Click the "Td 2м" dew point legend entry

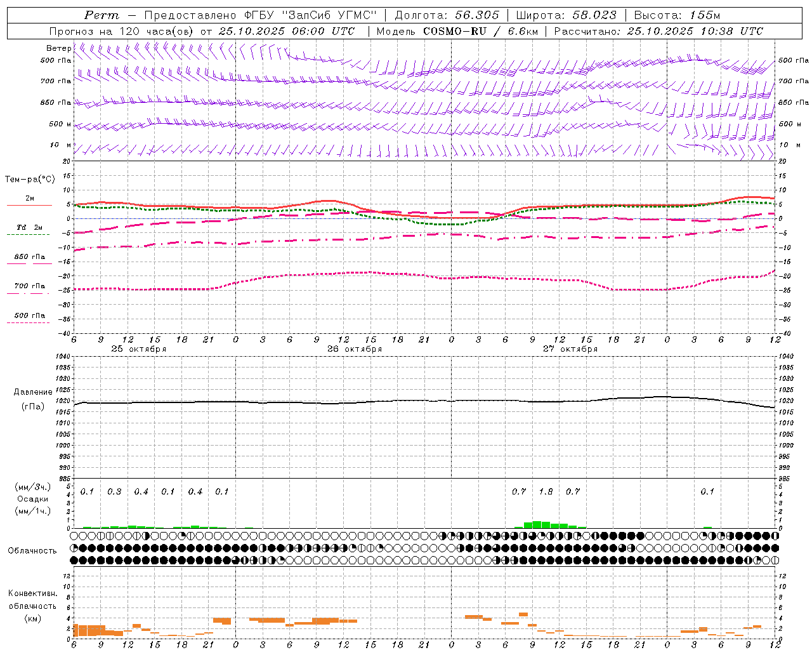click(29, 227)
